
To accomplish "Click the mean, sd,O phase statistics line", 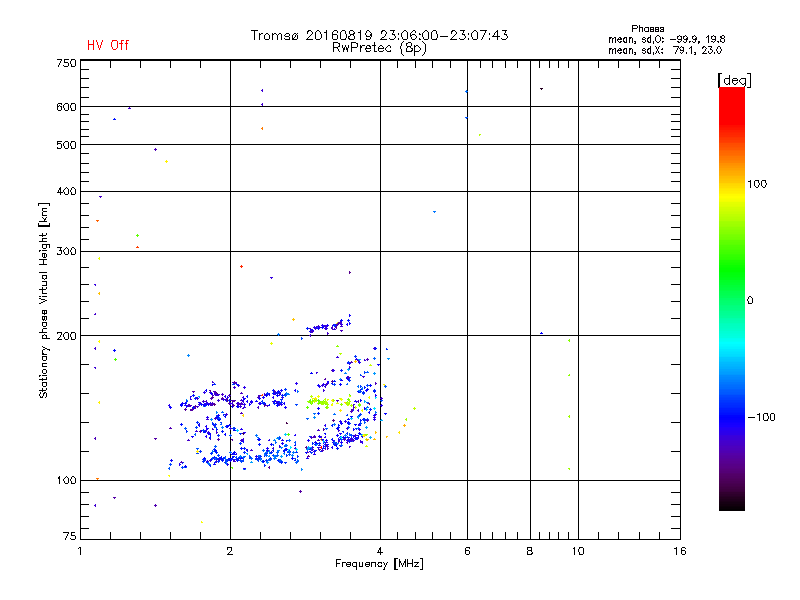I will click(667, 39).
